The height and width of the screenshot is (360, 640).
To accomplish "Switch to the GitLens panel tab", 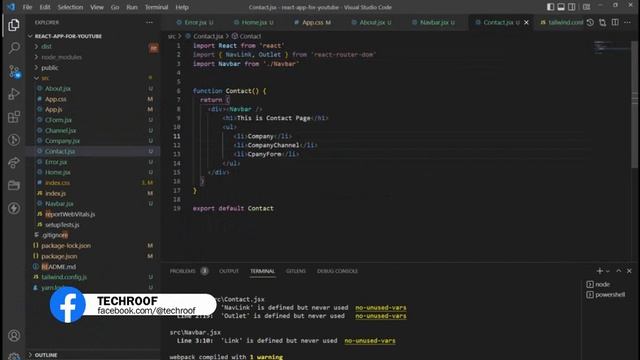I will [x=296, y=271].
